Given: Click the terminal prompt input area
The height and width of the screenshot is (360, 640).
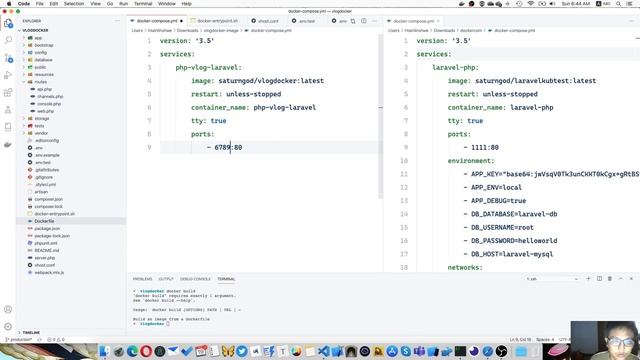Looking at the screenshot, I should [167, 324].
